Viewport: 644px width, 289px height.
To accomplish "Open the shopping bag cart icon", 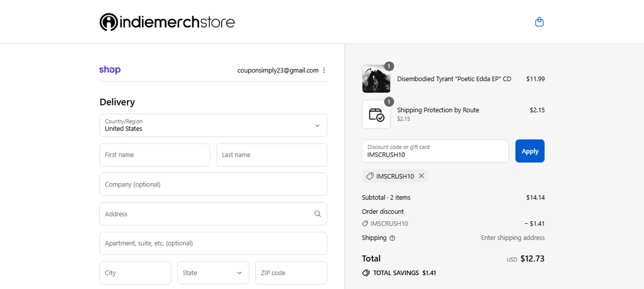I will point(539,22).
